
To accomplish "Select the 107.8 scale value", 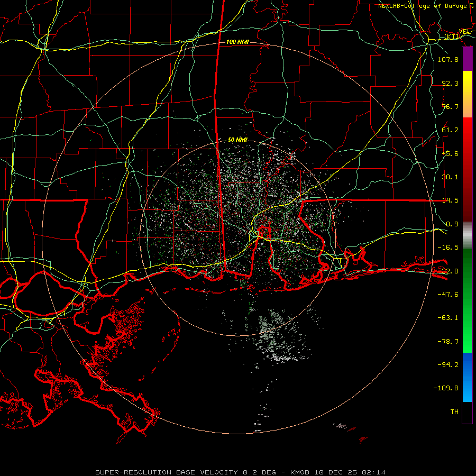I will [448, 59].
